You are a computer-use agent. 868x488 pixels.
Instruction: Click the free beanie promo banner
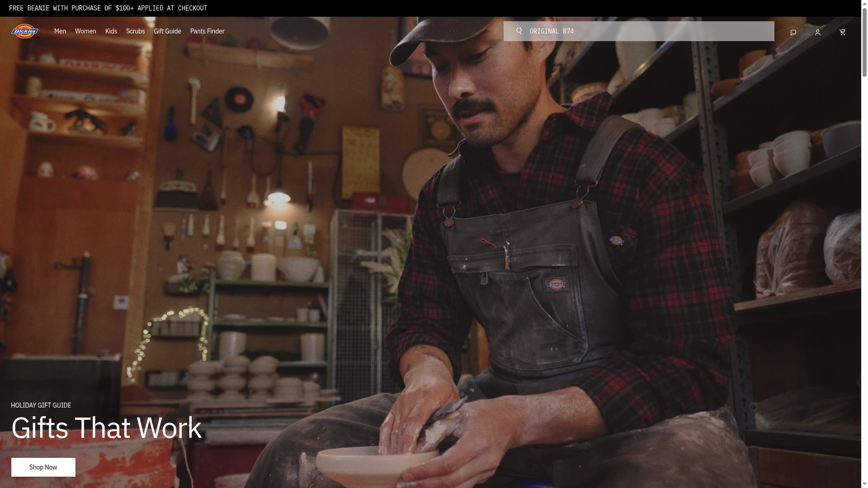pos(108,8)
